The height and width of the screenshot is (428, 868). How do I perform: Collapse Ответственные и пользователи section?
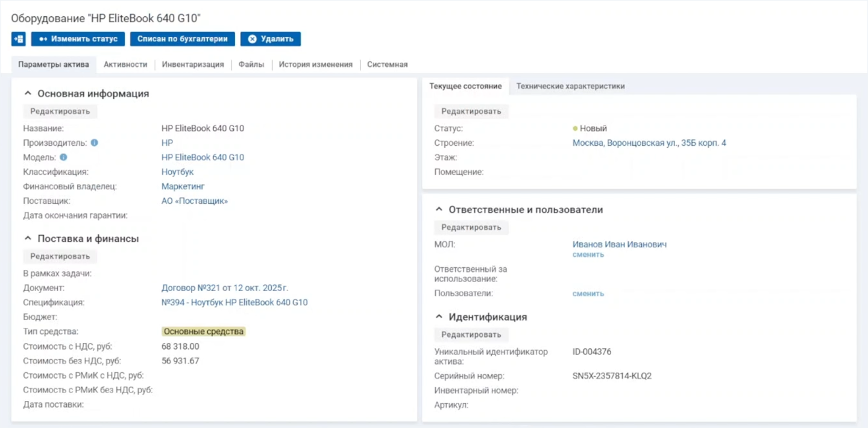pyautogui.click(x=438, y=210)
